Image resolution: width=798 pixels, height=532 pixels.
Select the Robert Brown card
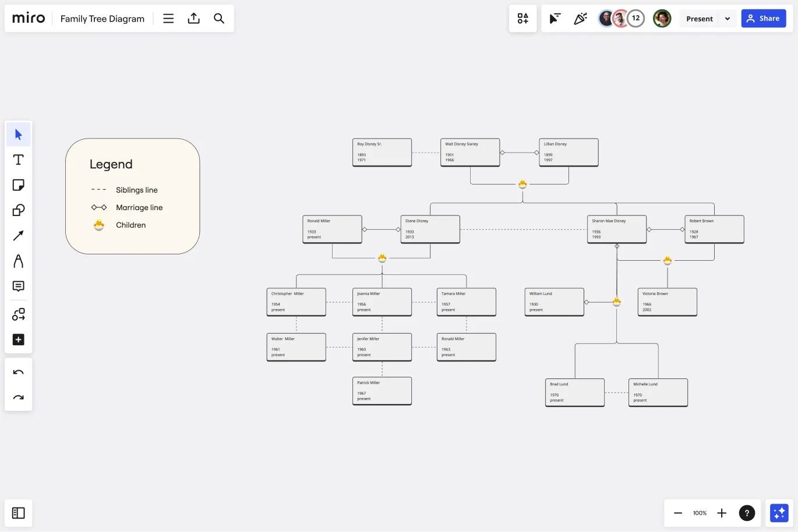click(714, 229)
